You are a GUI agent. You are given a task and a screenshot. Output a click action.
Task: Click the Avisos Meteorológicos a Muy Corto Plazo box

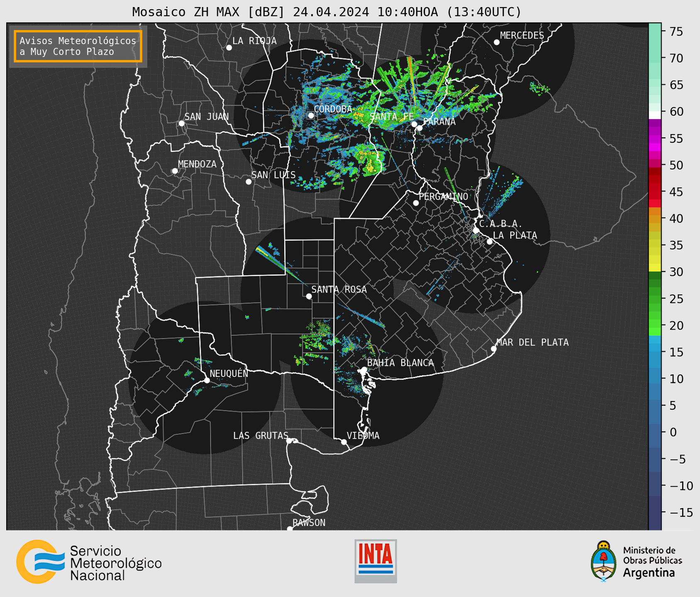tap(78, 46)
